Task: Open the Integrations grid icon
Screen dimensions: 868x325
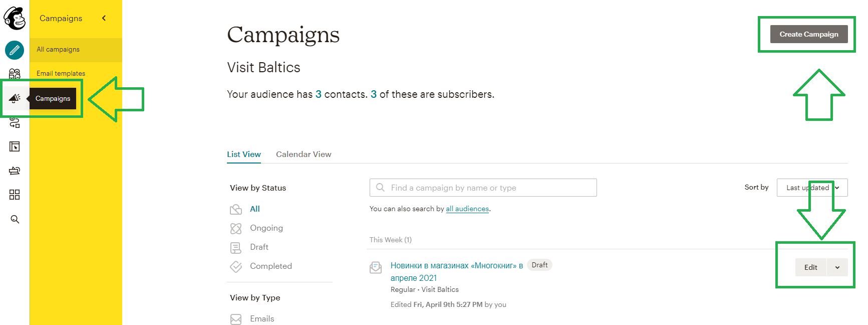Action: [15, 195]
